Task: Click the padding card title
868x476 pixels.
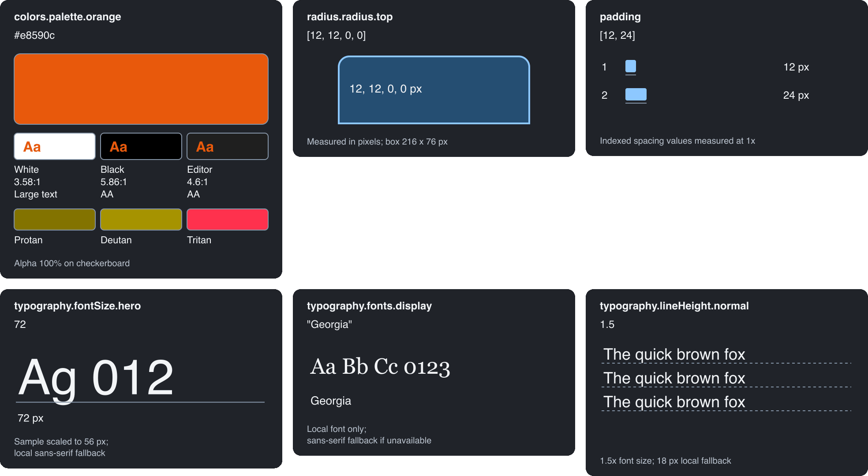Action: [620, 17]
